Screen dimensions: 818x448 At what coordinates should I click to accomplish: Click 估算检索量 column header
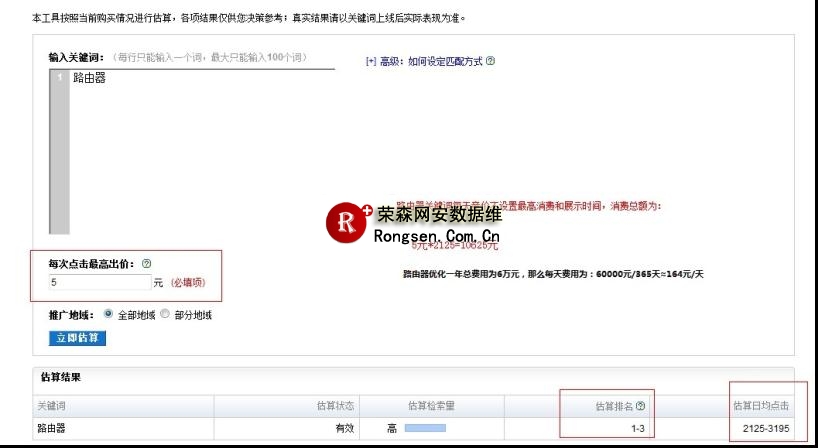tap(431, 406)
